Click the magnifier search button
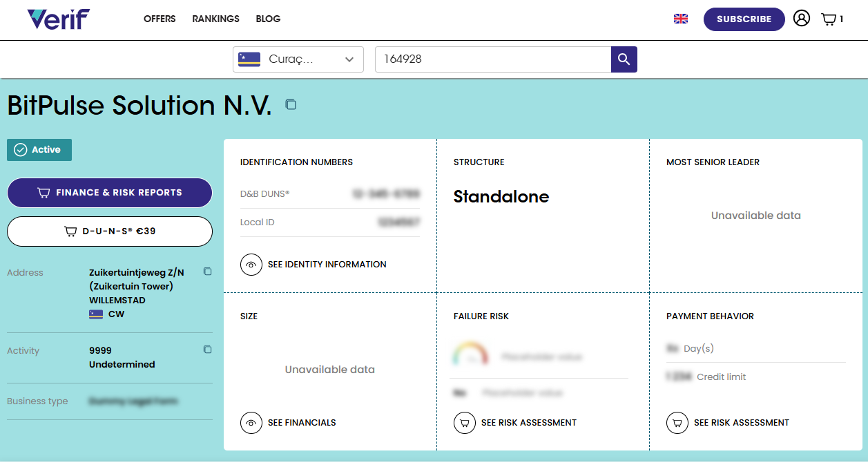Viewport: 868px width, 465px height. click(x=624, y=59)
